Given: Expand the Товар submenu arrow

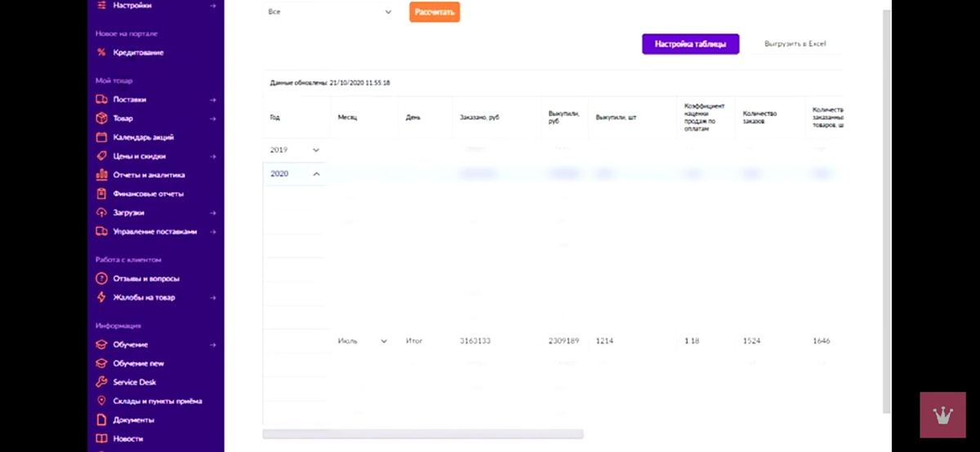Looking at the screenshot, I should point(212,118).
